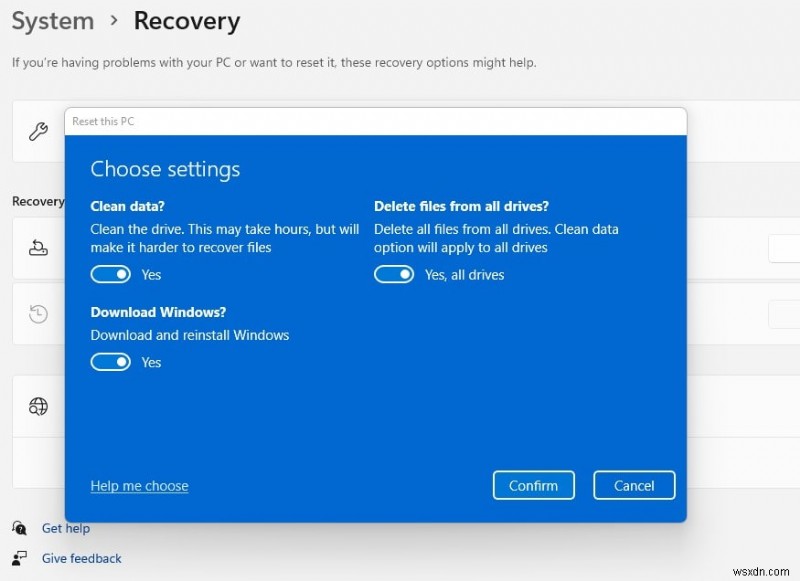Image resolution: width=800 pixels, height=581 pixels.
Task: Click the clock Go back icon
Action: pos(36,314)
